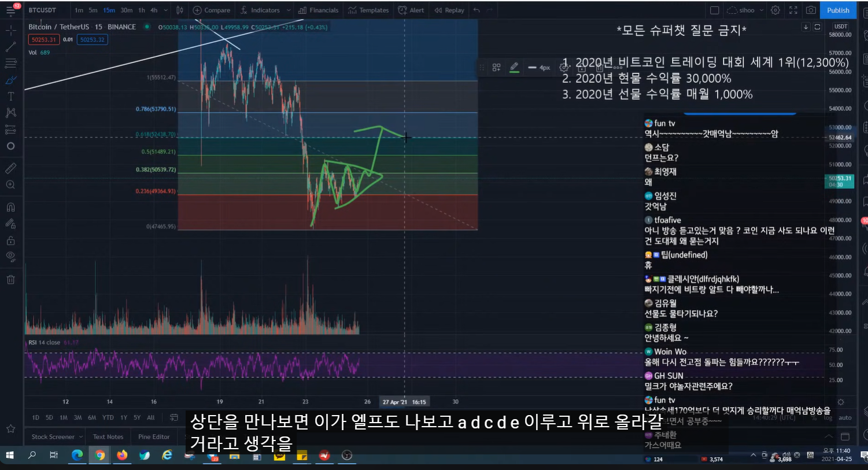
Task: Switch to the 4h timeframe
Action: pyautogui.click(x=154, y=10)
